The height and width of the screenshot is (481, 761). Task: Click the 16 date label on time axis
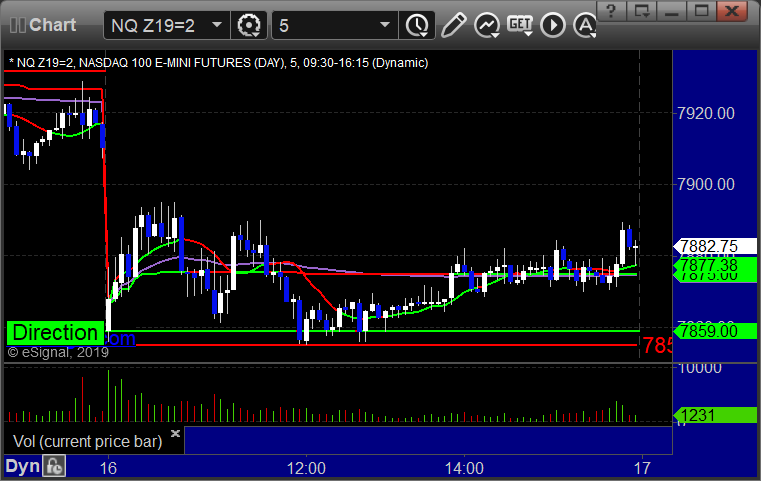point(108,468)
